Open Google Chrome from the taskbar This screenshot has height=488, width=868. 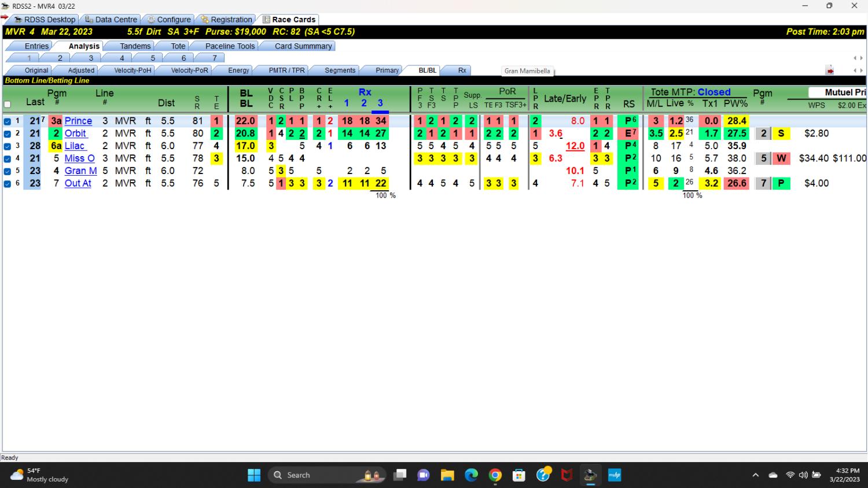pyautogui.click(x=495, y=475)
